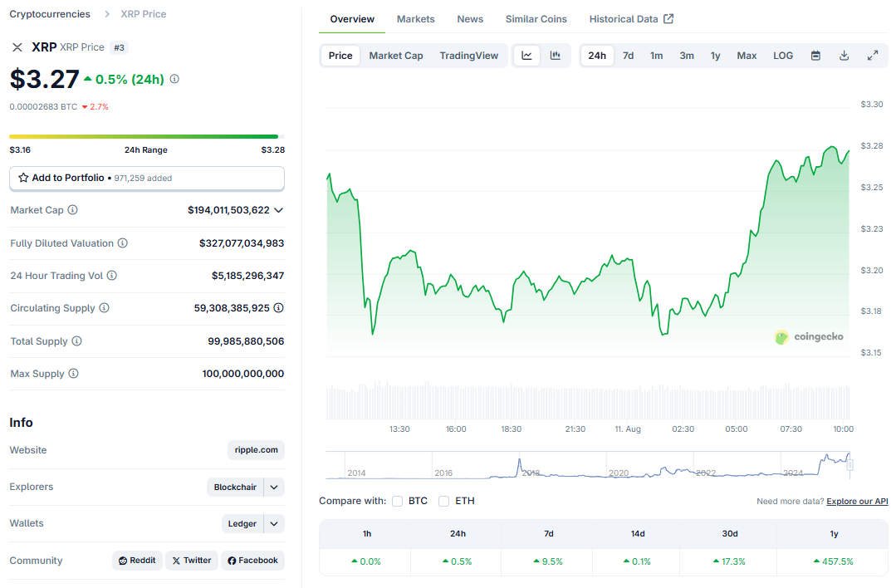Screen dimensions: 896x588
Task: Open Ledger wallet link
Action: click(x=242, y=524)
